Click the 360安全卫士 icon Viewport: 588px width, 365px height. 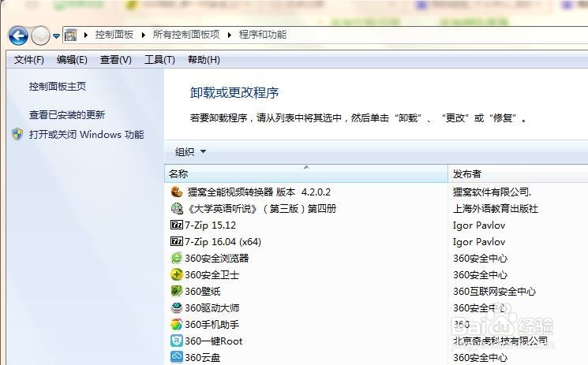click(x=177, y=274)
